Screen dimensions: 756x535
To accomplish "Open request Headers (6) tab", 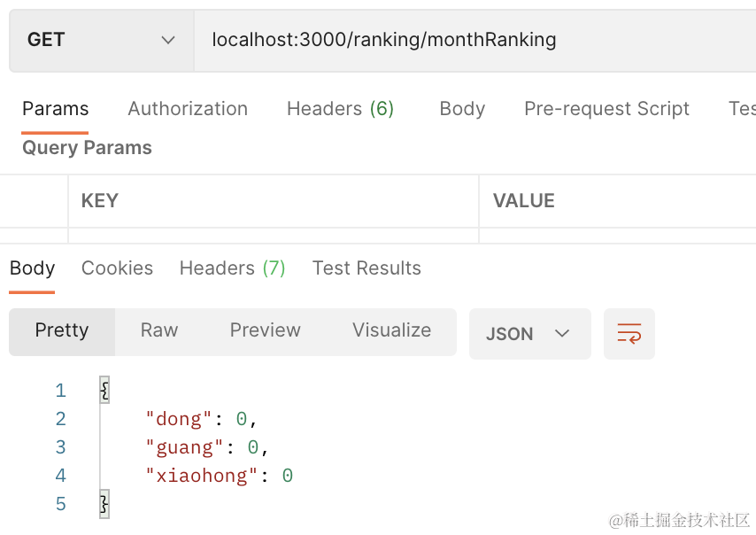I will 340,109.
